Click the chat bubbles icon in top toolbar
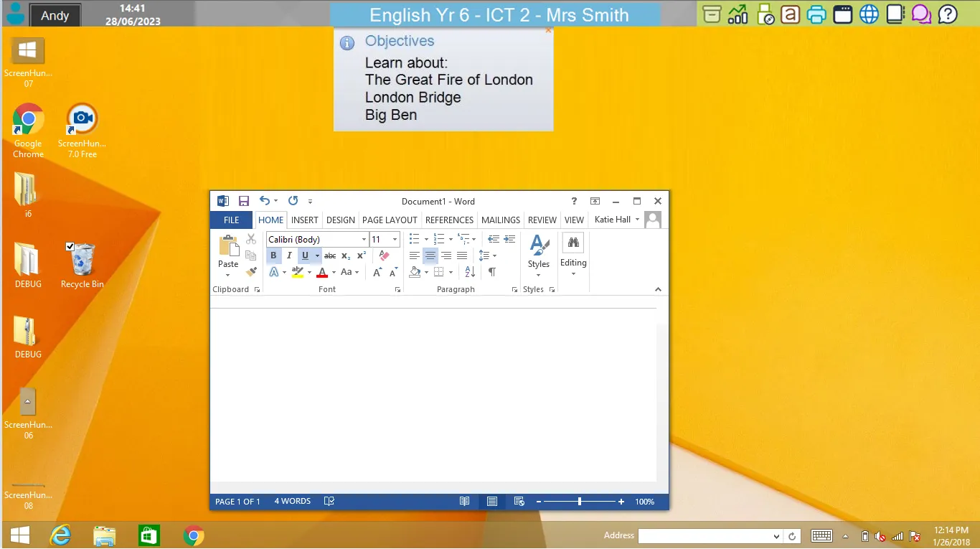 tap(921, 14)
